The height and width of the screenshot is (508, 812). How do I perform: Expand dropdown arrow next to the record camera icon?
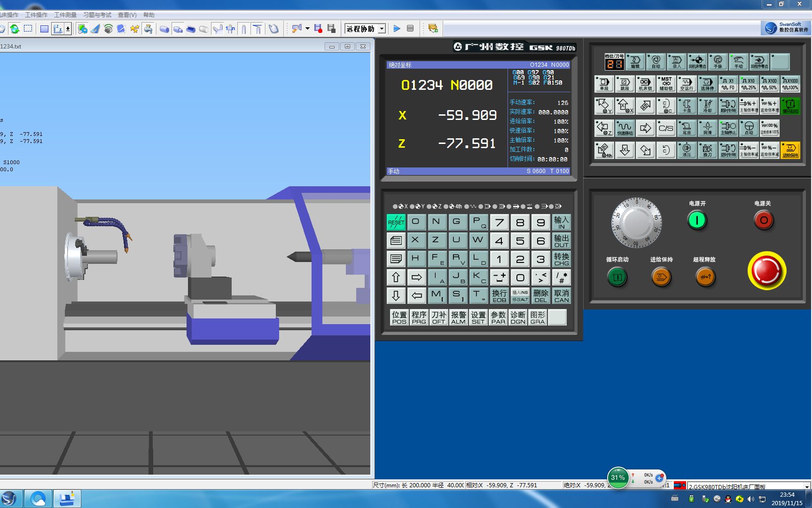tap(307, 29)
